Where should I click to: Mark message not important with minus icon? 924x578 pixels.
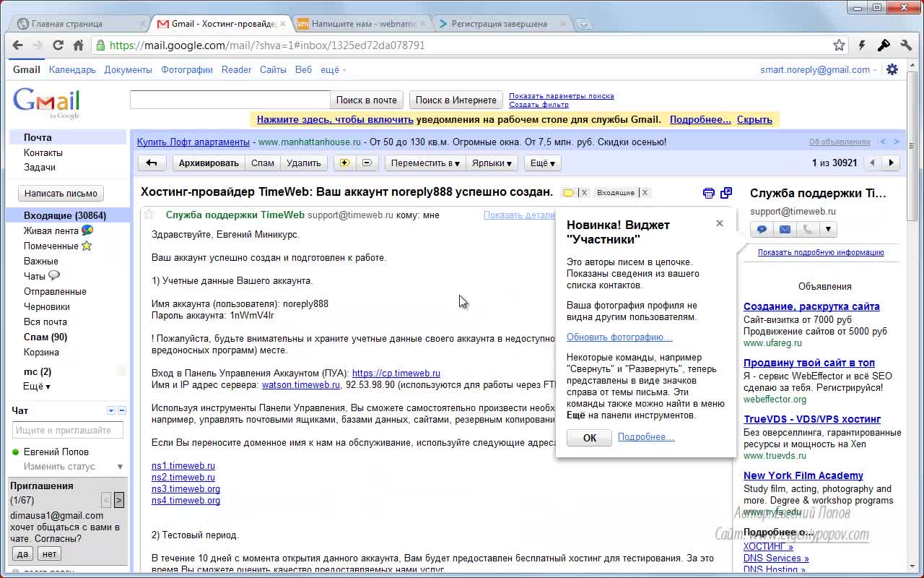(367, 163)
